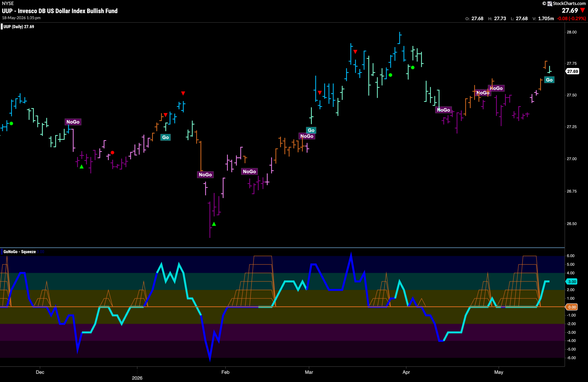Click the red triangle in early March
588x382 pixels.
coord(320,93)
